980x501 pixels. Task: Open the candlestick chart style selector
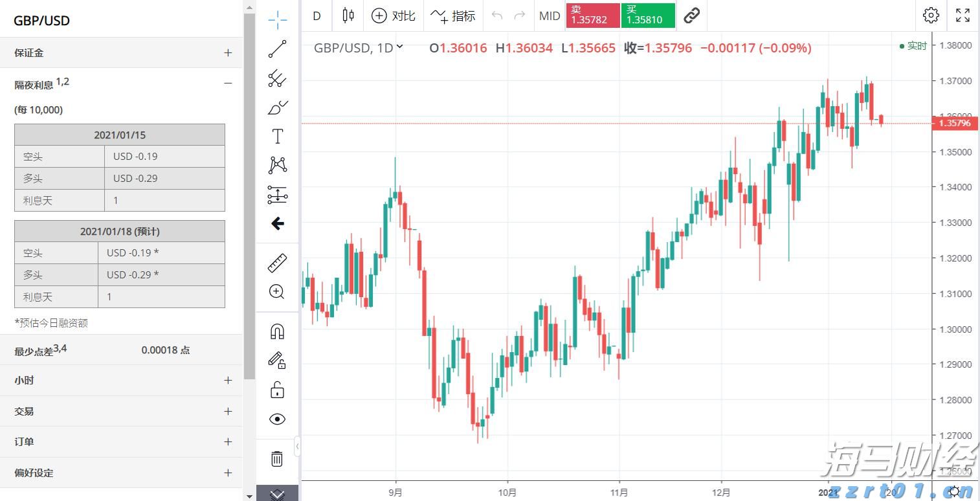click(x=348, y=16)
